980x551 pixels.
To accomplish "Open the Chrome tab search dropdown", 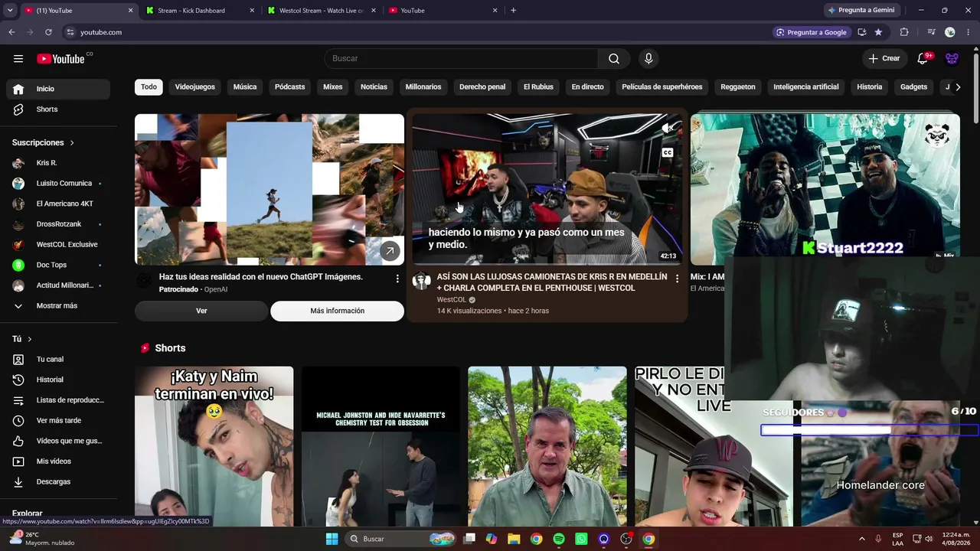I will pyautogui.click(x=10, y=11).
